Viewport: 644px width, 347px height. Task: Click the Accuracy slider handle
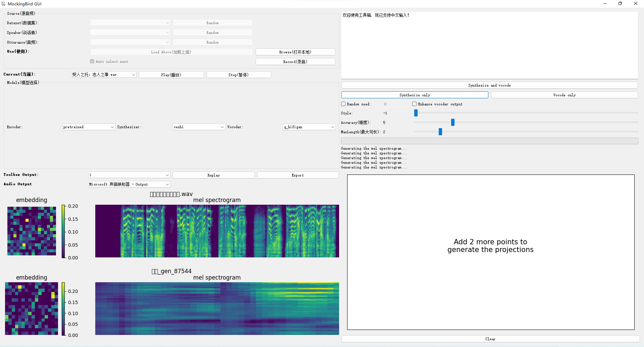click(453, 122)
